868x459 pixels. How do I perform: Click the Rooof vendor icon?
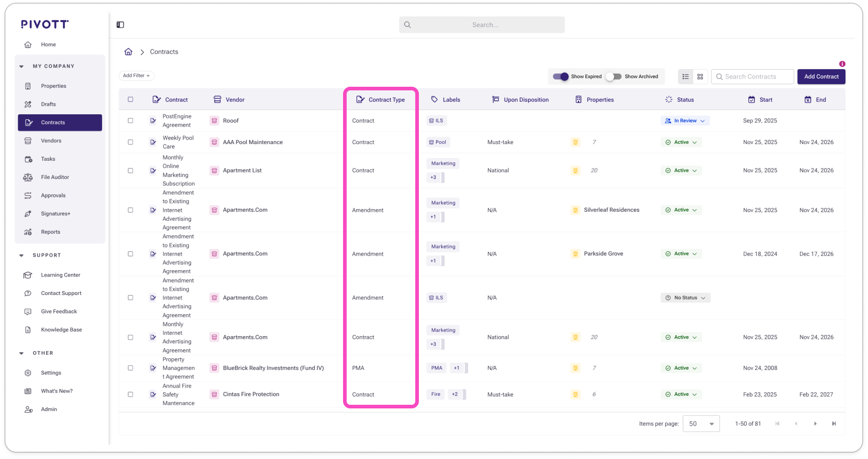coord(214,121)
